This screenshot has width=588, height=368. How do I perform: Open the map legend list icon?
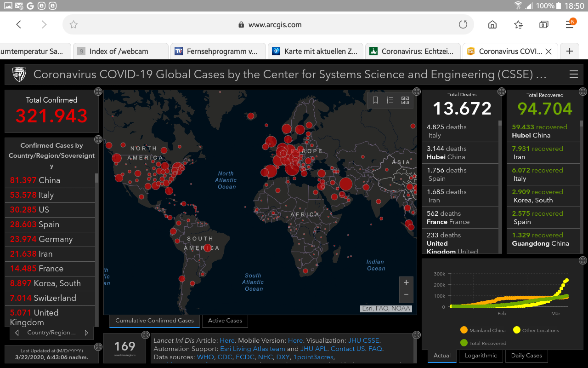[x=390, y=100]
